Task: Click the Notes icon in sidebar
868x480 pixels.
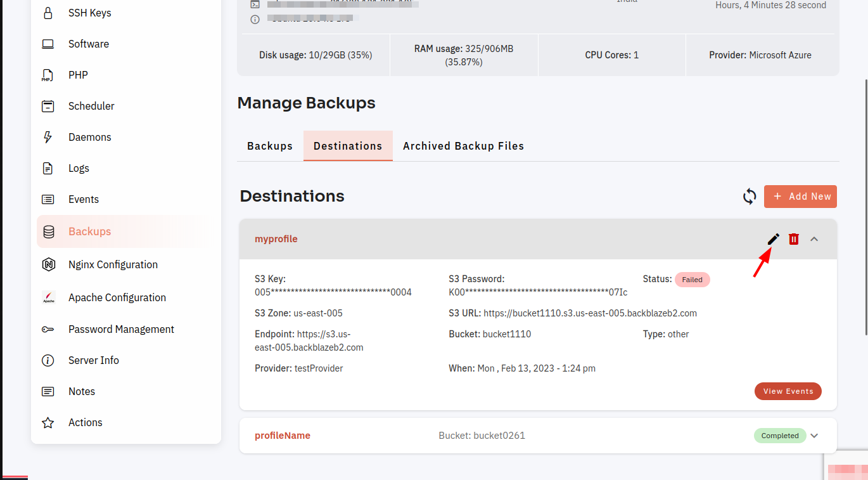Action: 48,391
